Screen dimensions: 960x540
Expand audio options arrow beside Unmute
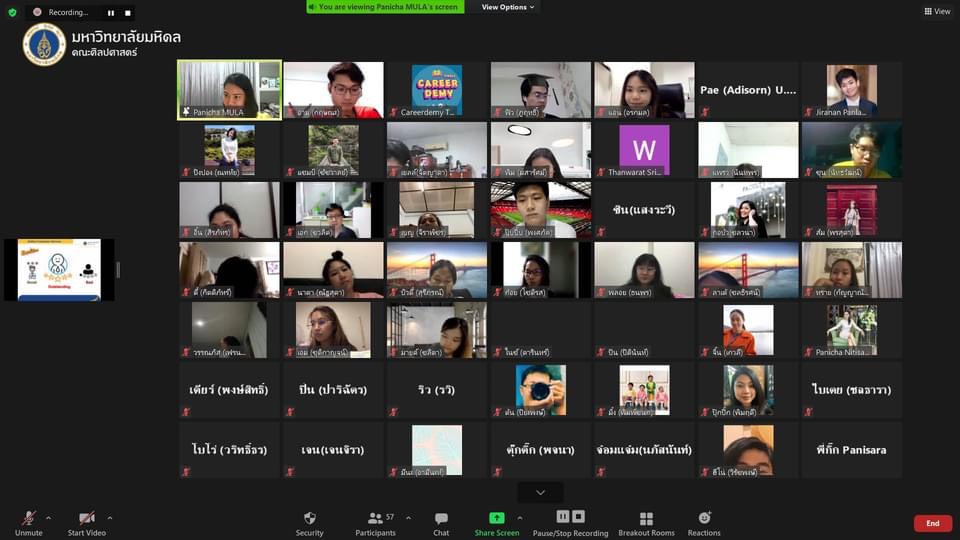[51, 518]
